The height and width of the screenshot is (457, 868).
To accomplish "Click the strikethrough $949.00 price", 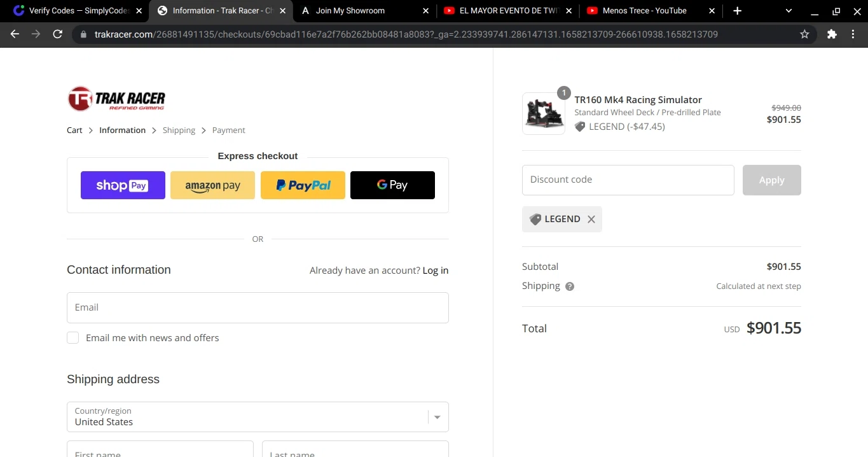I will point(786,108).
